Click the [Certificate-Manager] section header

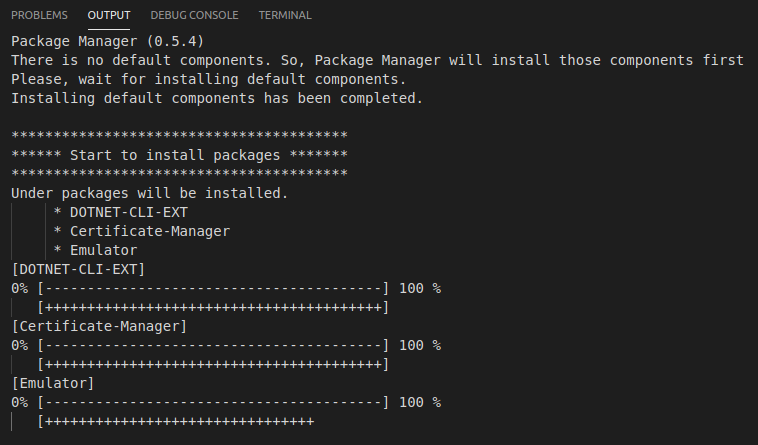[x=99, y=326]
